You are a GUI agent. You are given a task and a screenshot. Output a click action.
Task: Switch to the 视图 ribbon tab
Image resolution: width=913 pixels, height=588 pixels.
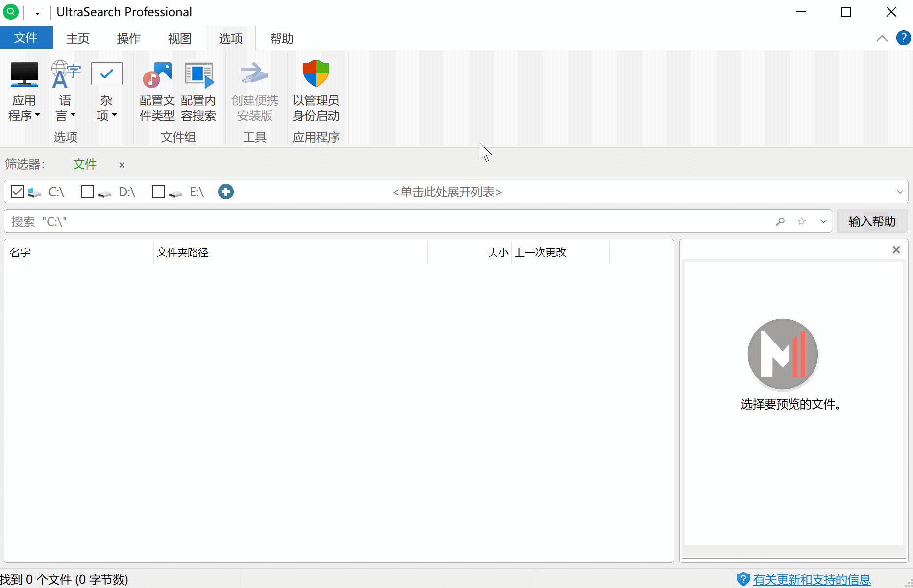pyautogui.click(x=179, y=38)
